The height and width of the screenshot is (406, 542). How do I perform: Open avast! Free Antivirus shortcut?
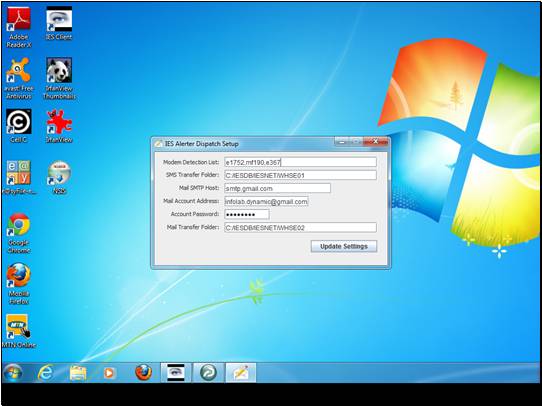[19, 79]
